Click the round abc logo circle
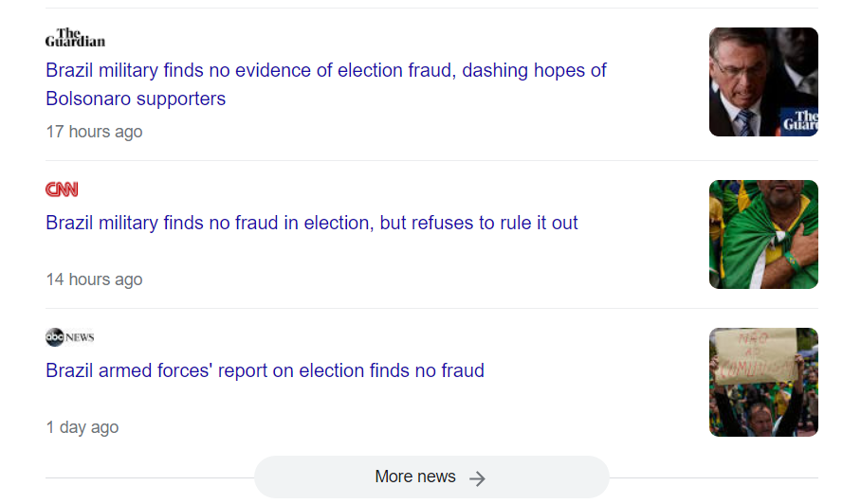This screenshot has height=504, width=861. point(54,337)
